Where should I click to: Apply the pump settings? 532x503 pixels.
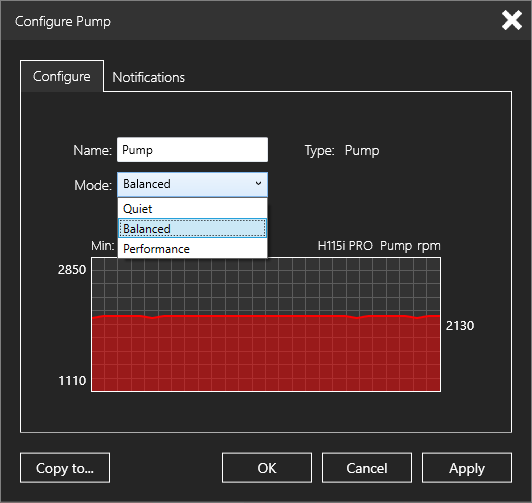(467, 468)
